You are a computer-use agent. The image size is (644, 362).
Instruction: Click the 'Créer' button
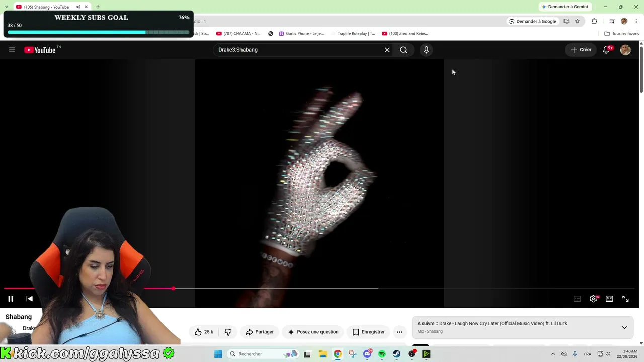pyautogui.click(x=581, y=50)
